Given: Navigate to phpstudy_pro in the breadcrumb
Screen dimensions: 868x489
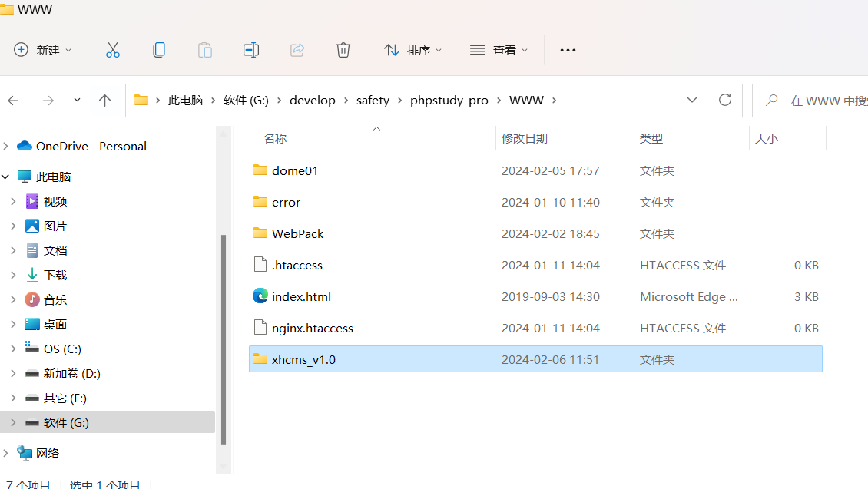Looking at the screenshot, I should tap(449, 100).
